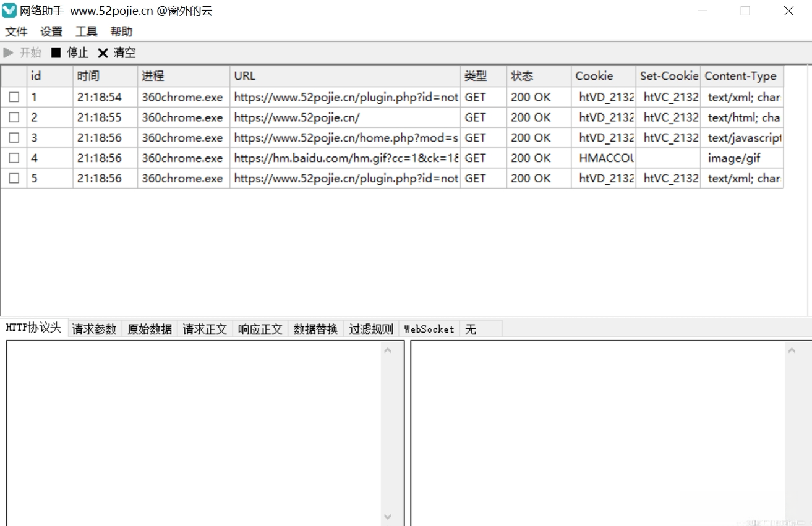This screenshot has height=526, width=812.
Task: Sort the list by the 进程 column header
Action: [x=184, y=76]
